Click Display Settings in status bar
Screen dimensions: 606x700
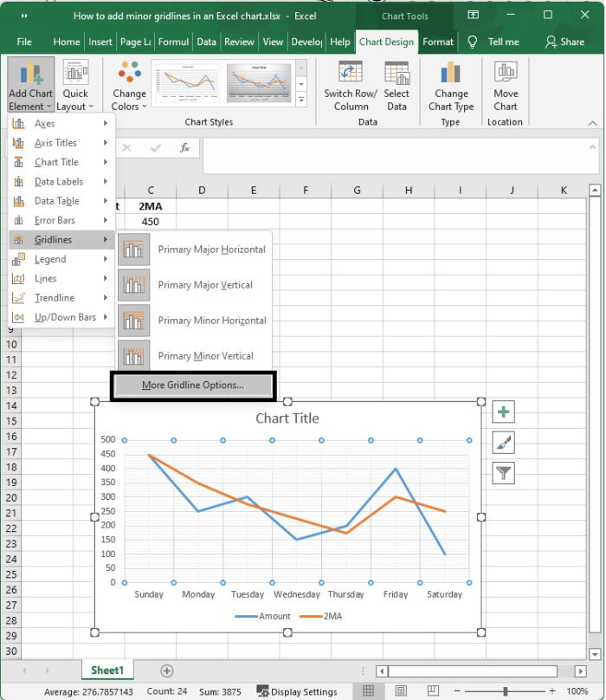click(x=297, y=691)
